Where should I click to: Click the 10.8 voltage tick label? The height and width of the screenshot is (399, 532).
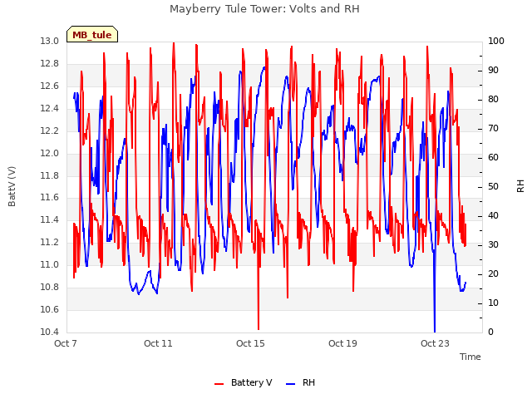(50, 287)
